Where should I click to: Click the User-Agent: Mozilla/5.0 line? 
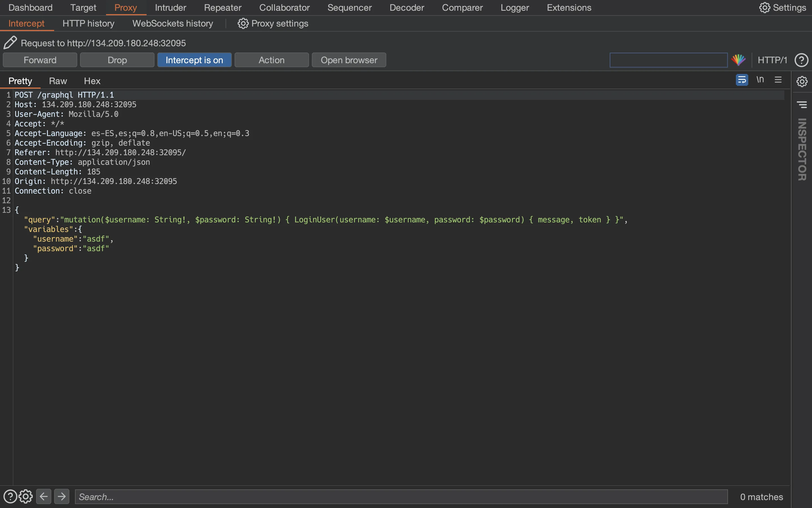point(67,114)
